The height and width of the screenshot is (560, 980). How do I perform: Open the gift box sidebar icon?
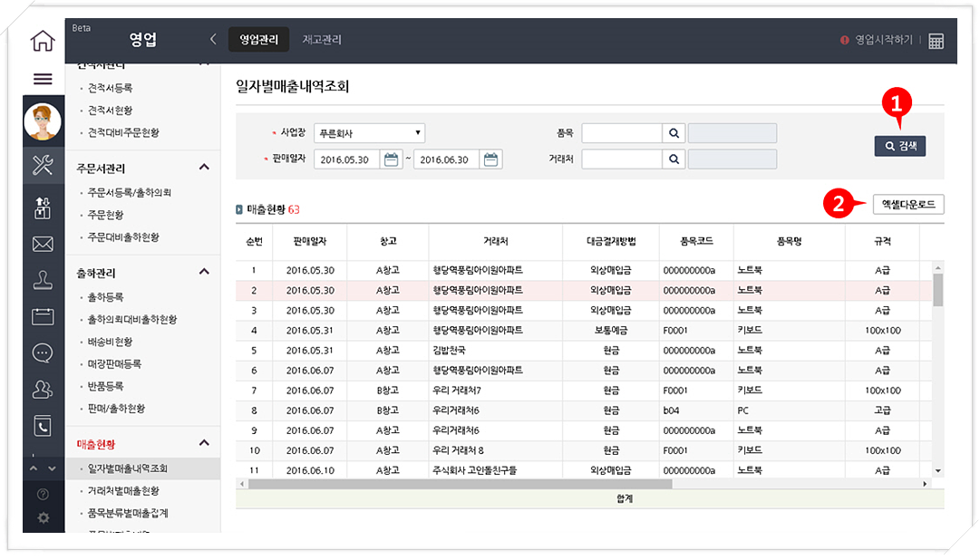point(43,208)
